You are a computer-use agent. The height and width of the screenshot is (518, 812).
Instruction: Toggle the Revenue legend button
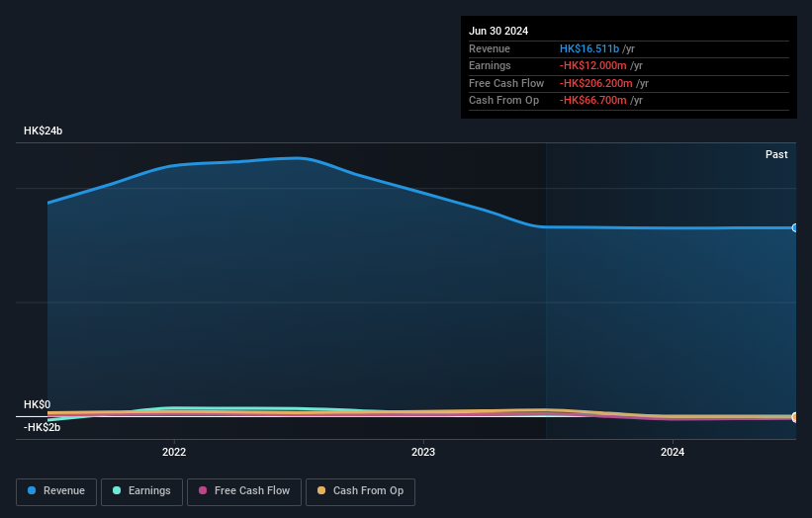tap(56, 491)
